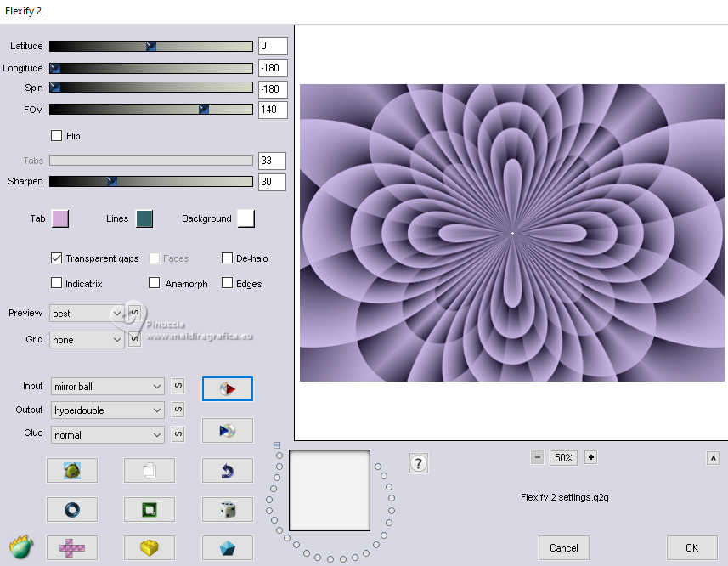
Task: Click the small blue icon above the dot ring
Action: pyautogui.click(x=277, y=444)
